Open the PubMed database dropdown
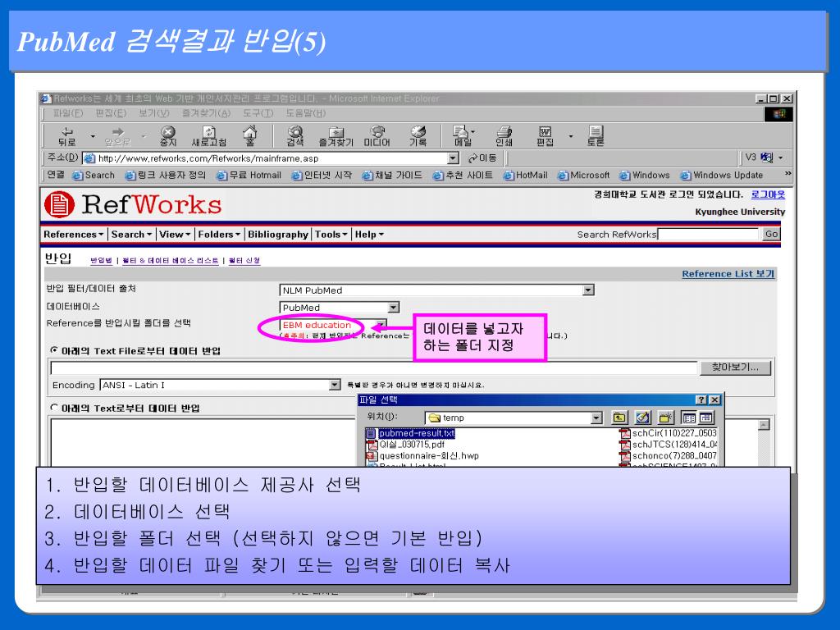This screenshot has width=840, height=630. pos(393,307)
